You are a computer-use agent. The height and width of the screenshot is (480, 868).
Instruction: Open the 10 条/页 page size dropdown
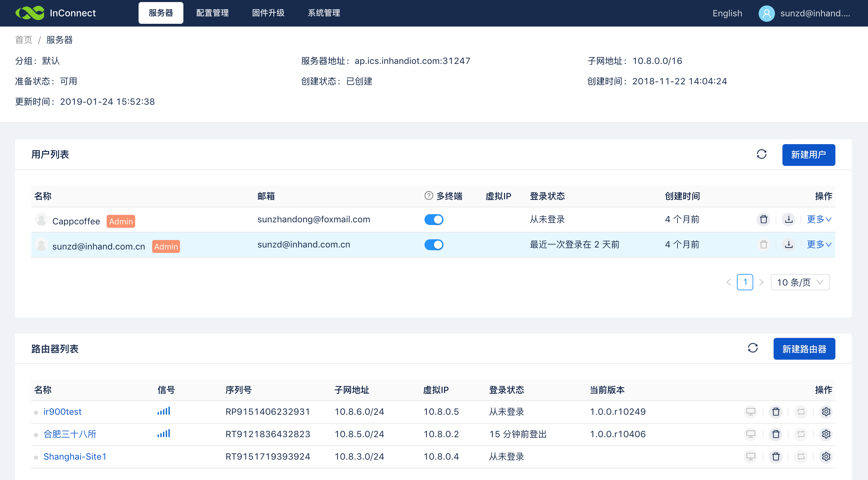point(800,282)
